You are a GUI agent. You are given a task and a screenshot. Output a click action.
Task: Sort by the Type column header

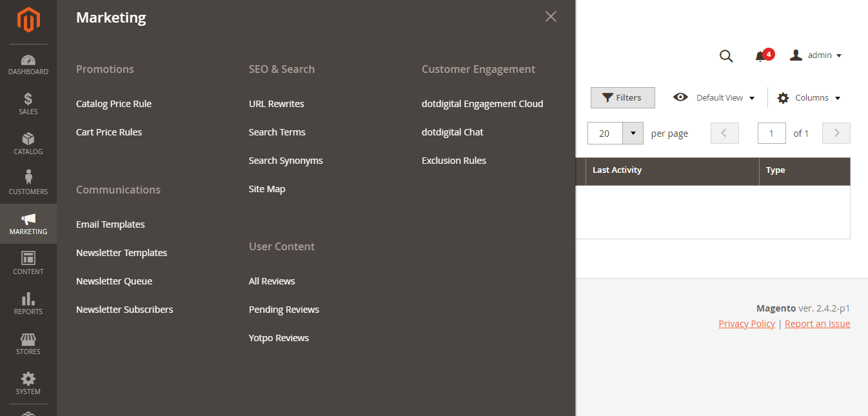(805, 171)
